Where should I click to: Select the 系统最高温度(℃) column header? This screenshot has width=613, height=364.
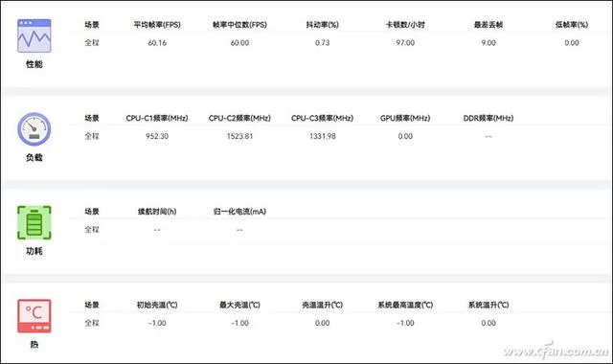point(405,305)
